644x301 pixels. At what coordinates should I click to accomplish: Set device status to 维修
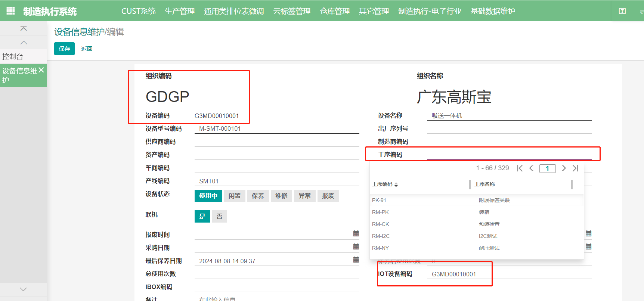point(281,196)
